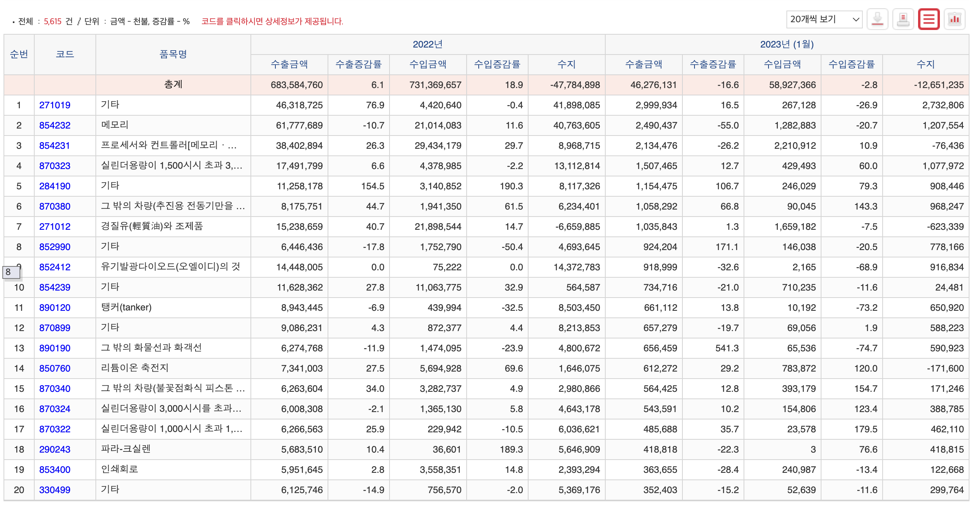Click the 코드 column header

tap(65, 55)
